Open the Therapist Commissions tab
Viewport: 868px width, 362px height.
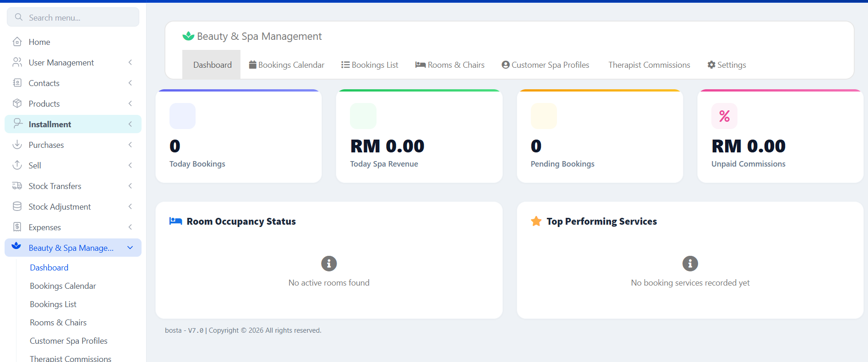tap(649, 65)
